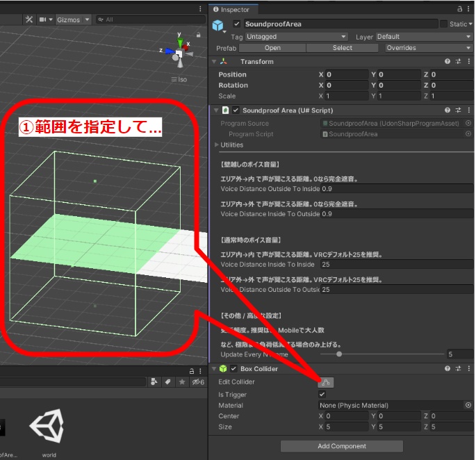Open Box Collider preset settings icon

coord(458,368)
